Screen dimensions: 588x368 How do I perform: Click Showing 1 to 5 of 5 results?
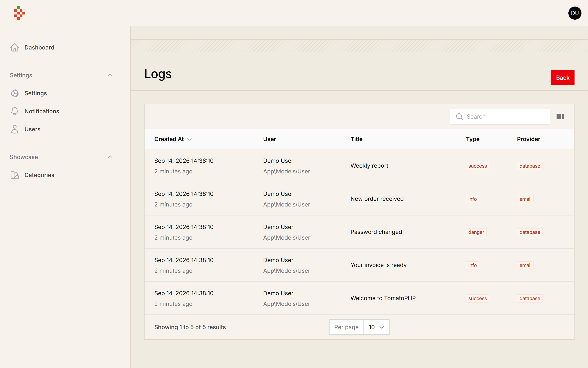click(x=190, y=327)
